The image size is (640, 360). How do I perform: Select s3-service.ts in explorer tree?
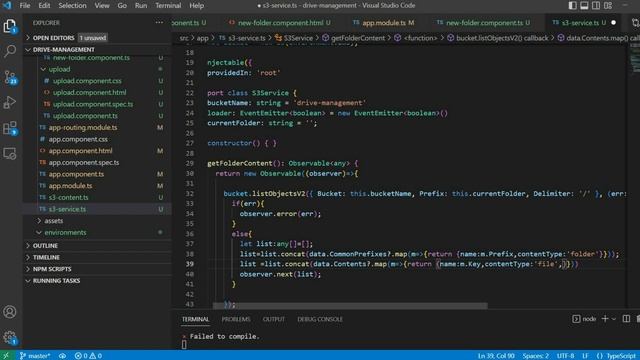coord(97,209)
